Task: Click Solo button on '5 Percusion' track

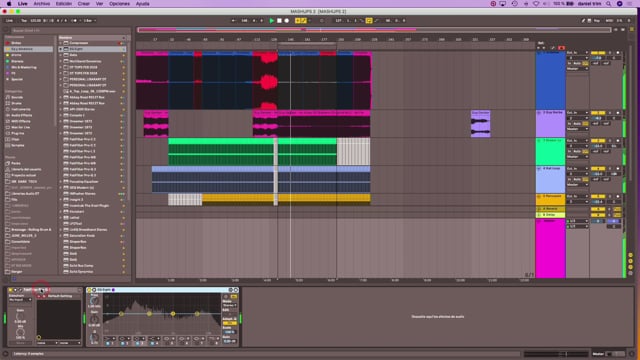Action: coord(611,196)
